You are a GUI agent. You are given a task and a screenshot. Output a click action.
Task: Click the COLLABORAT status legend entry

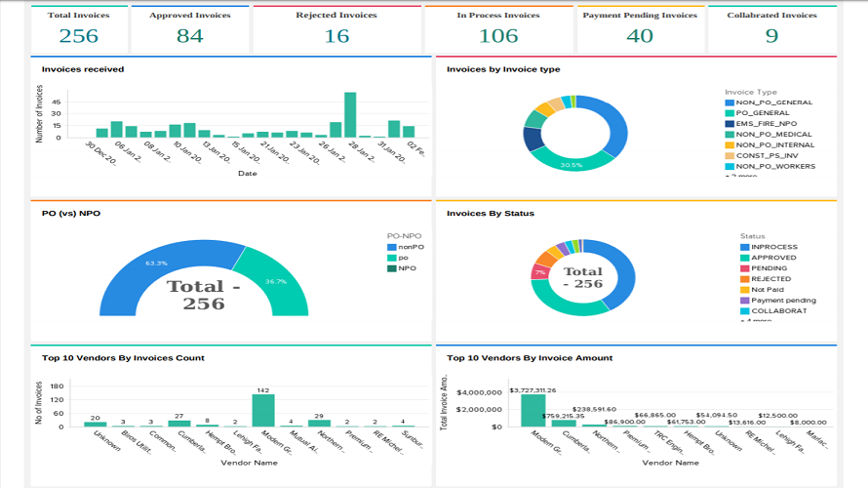click(774, 310)
